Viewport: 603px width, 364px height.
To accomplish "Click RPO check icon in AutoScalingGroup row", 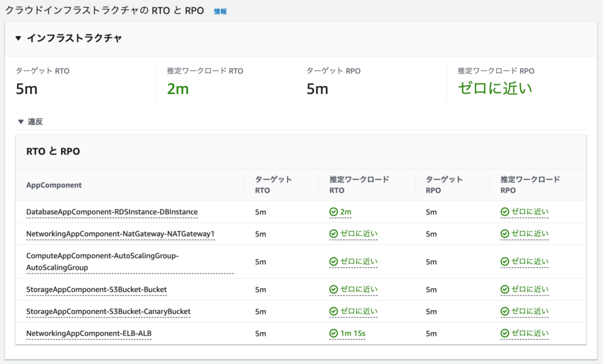I will point(504,261).
